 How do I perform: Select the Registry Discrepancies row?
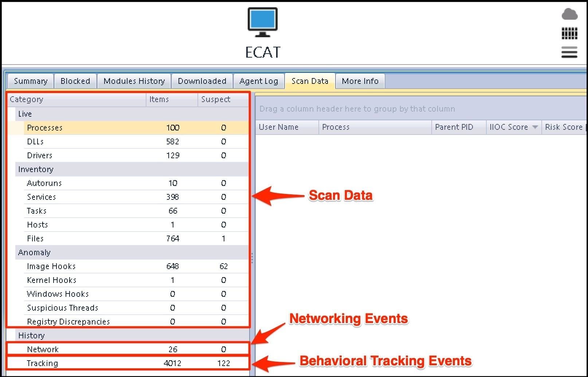pyautogui.click(x=136, y=322)
